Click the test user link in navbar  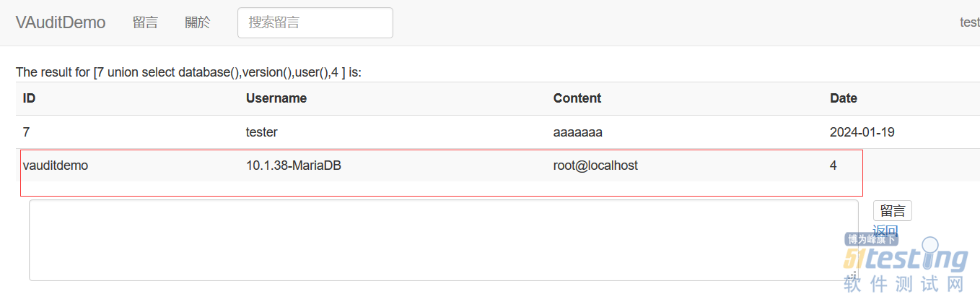[969, 22]
